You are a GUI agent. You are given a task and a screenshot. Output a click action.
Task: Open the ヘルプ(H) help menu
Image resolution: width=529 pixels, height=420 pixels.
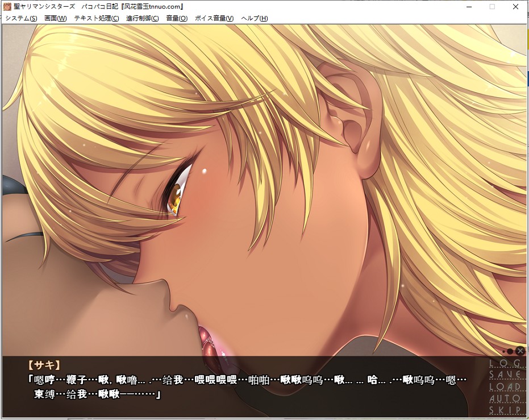click(254, 18)
